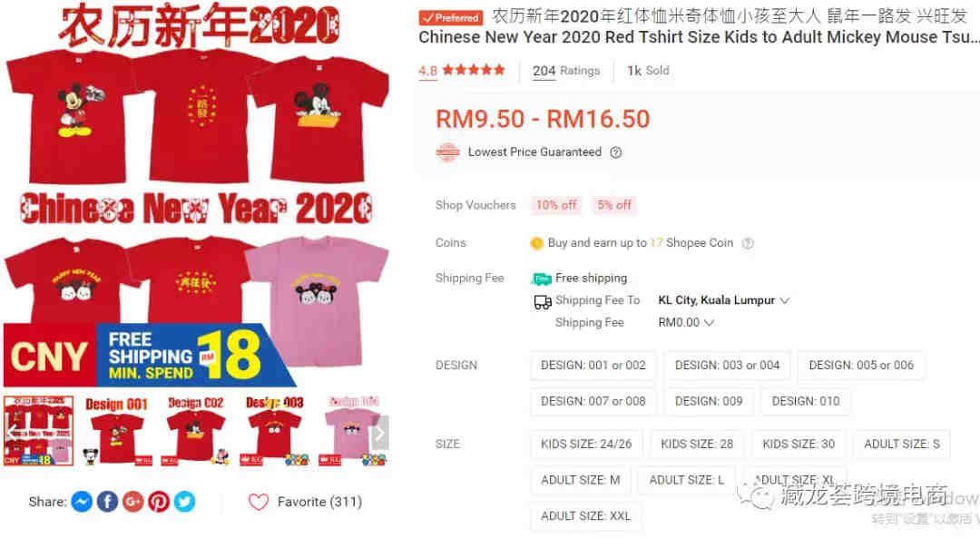Pick ADULT SIZE: M option
The image size is (980, 538).
[581, 481]
